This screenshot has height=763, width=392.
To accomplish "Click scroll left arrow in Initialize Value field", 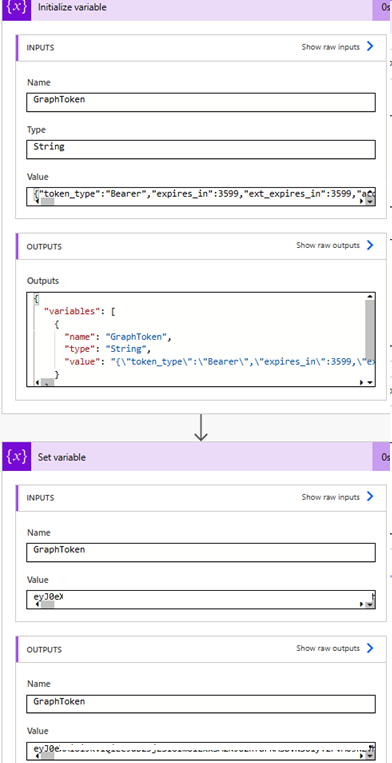I will (x=37, y=201).
